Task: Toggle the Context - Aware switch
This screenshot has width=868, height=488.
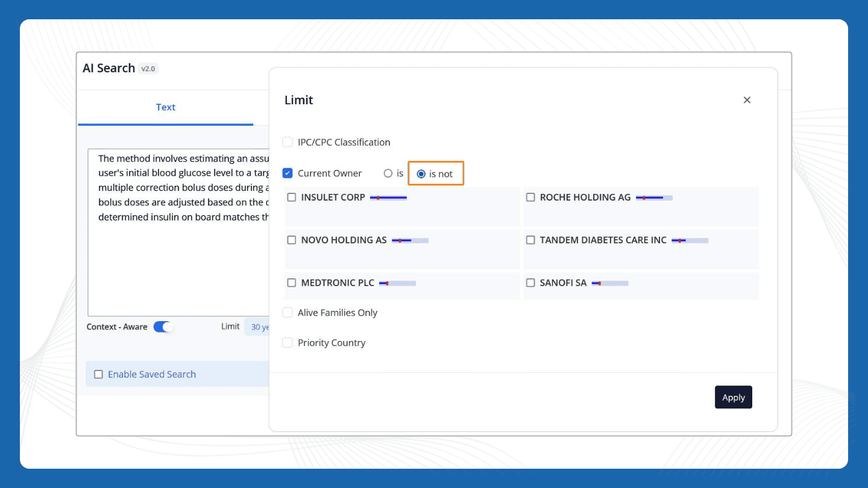Action: point(163,327)
